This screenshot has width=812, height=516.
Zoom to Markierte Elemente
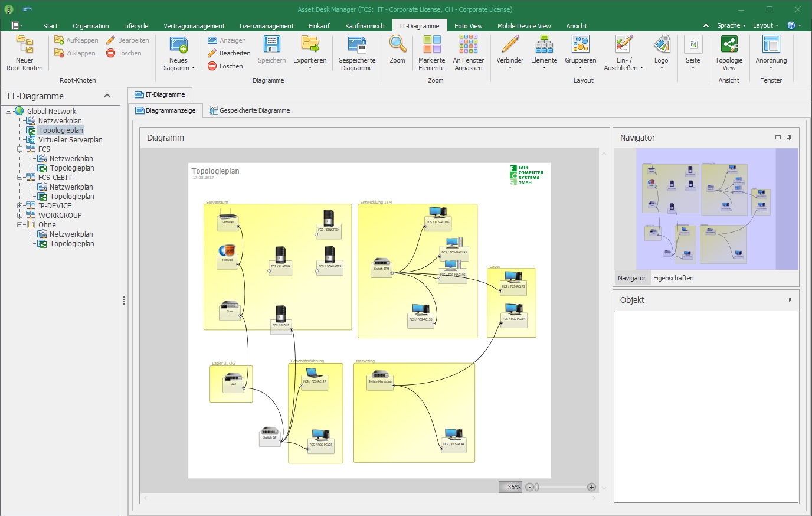click(x=432, y=53)
